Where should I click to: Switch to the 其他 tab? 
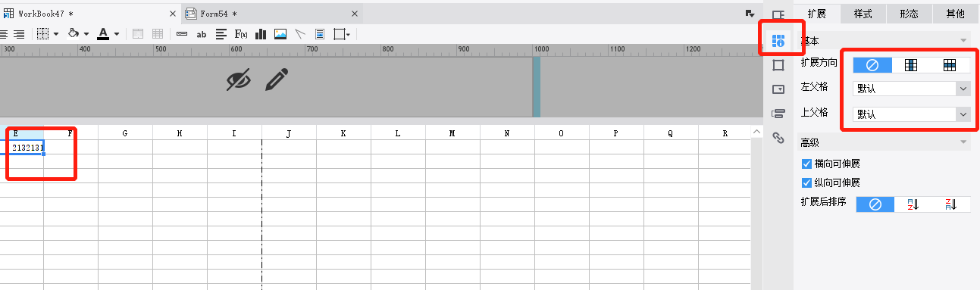955,14
